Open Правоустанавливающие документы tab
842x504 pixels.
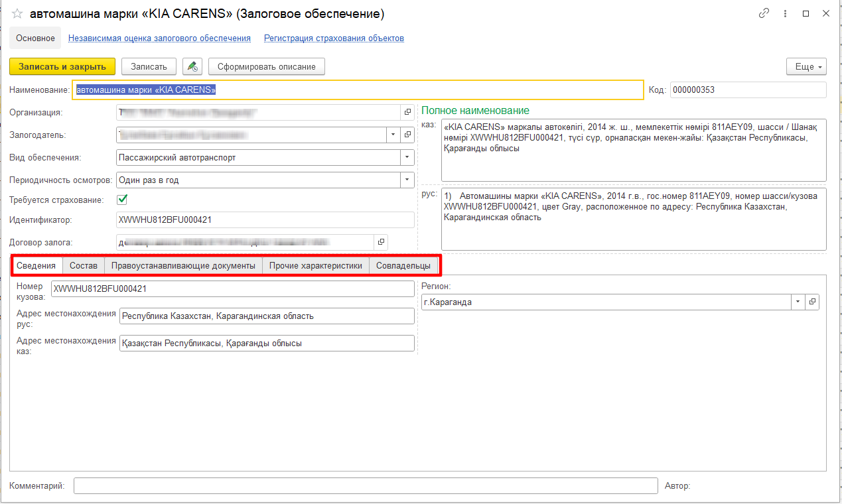(x=183, y=266)
